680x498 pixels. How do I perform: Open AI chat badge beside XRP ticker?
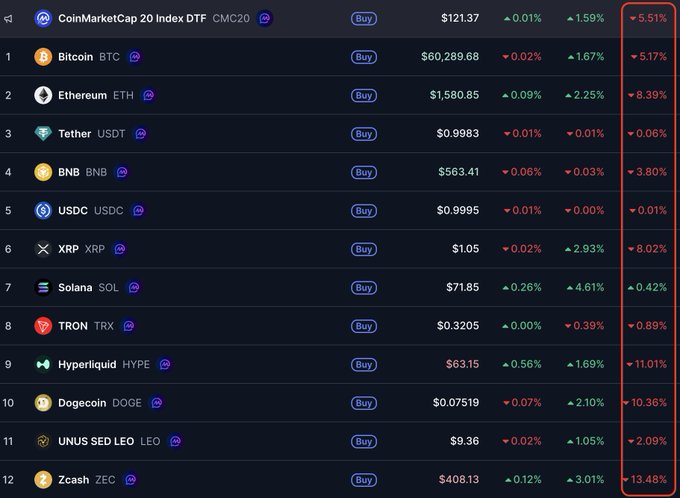120,249
